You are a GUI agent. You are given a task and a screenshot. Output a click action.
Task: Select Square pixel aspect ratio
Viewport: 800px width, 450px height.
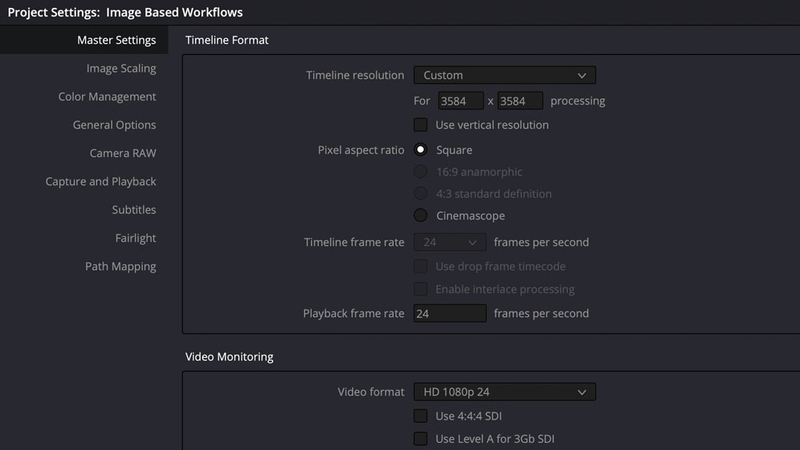click(421, 150)
